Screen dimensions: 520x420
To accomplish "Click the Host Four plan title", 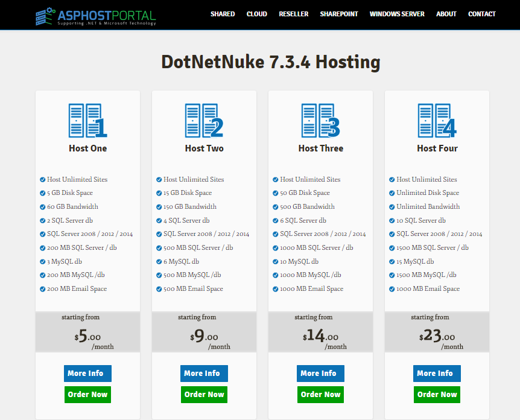I will point(437,148).
